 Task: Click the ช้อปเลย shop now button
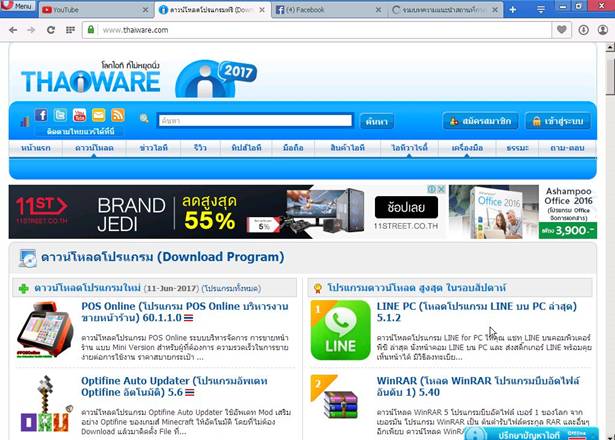click(x=406, y=207)
